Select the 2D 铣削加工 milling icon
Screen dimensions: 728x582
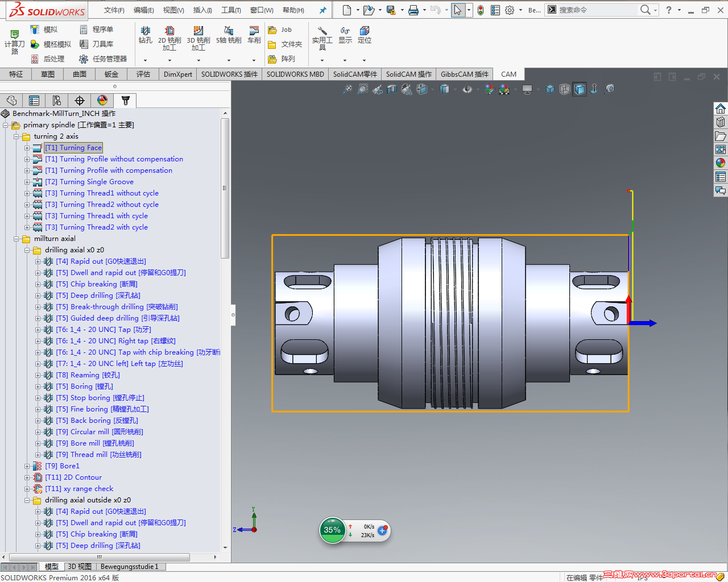pyautogui.click(x=169, y=31)
